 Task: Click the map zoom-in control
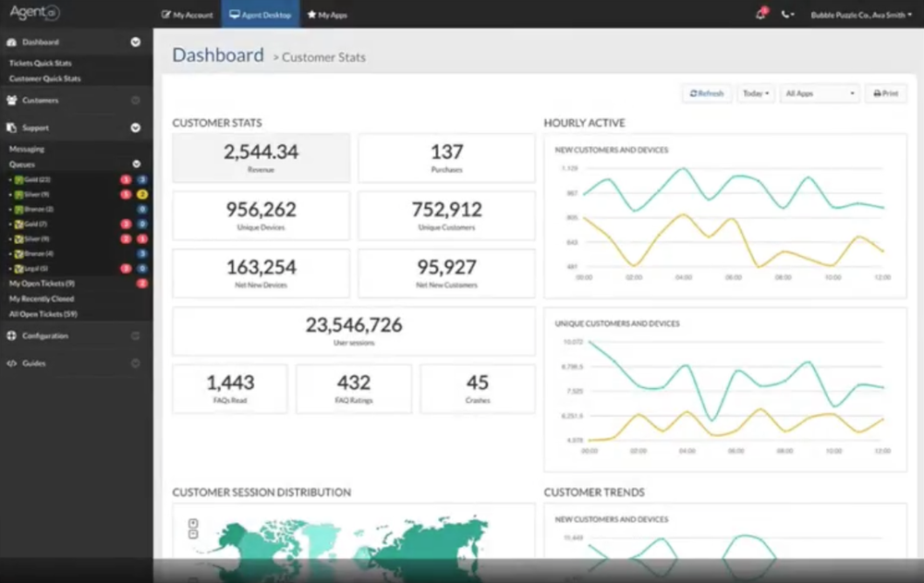[x=193, y=522]
